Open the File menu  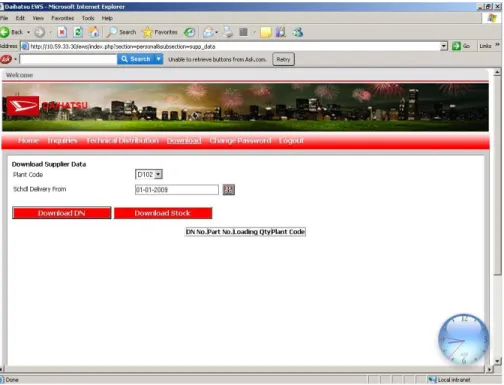[x=4, y=18]
